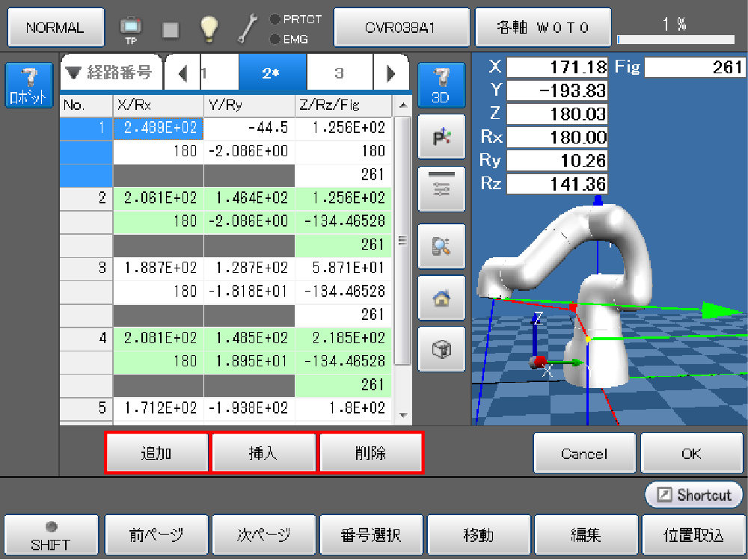Toggle the 3D robot view button
Image resolution: width=748 pixels, height=560 pixels.
click(441, 84)
